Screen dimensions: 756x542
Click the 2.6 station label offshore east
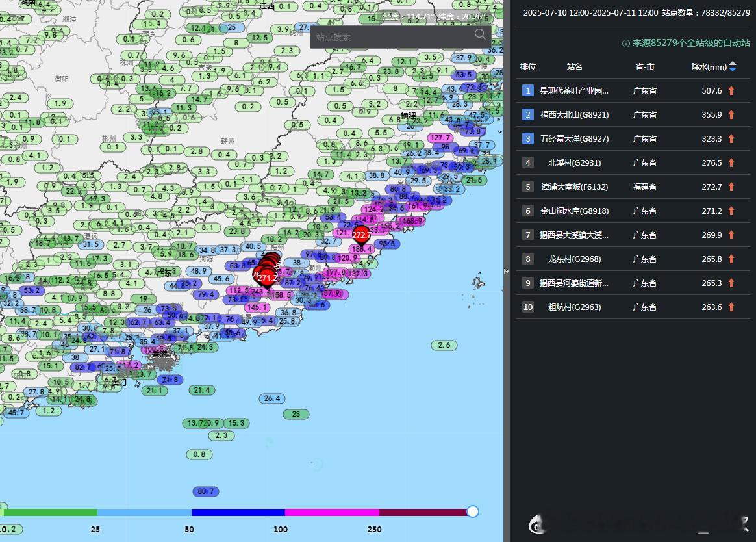point(444,345)
